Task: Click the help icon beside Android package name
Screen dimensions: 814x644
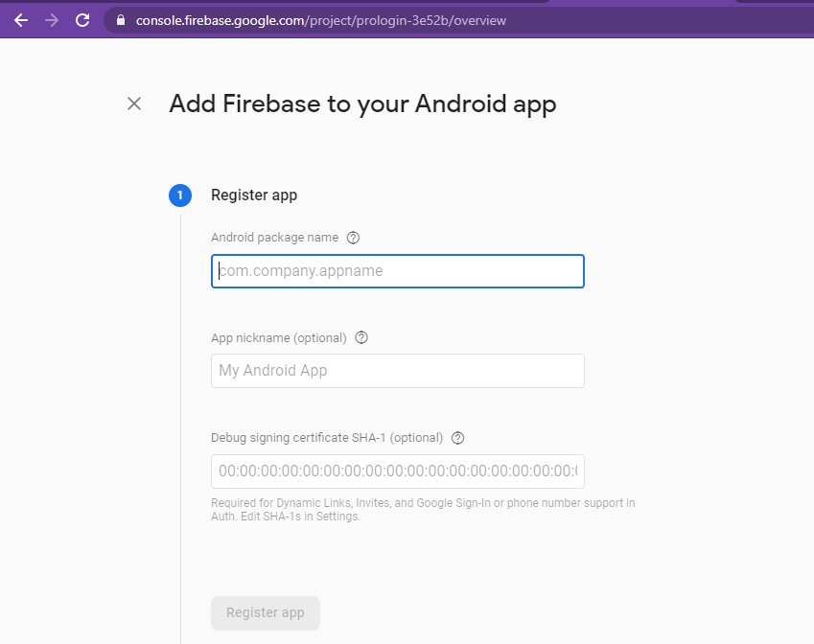Action: click(x=353, y=238)
